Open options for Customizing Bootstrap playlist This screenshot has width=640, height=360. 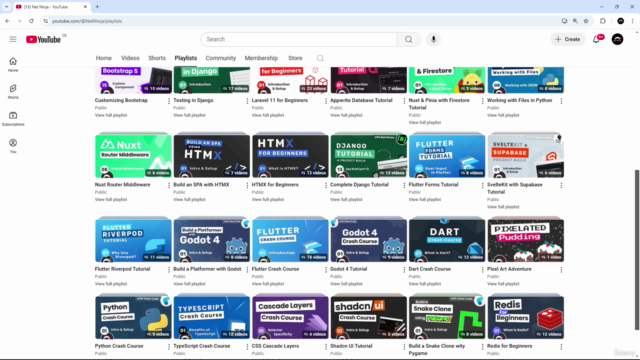pos(169,101)
